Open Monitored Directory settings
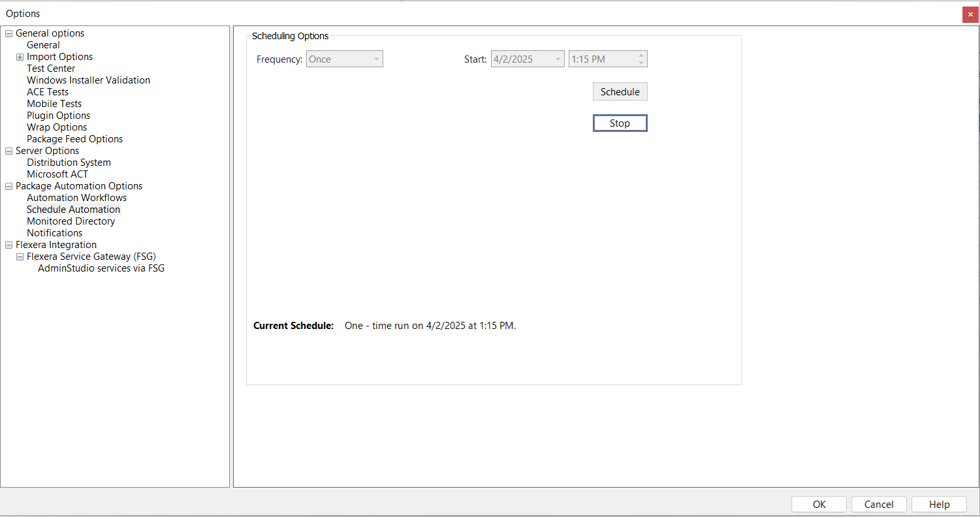The height and width of the screenshot is (517, 980). click(x=71, y=221)
